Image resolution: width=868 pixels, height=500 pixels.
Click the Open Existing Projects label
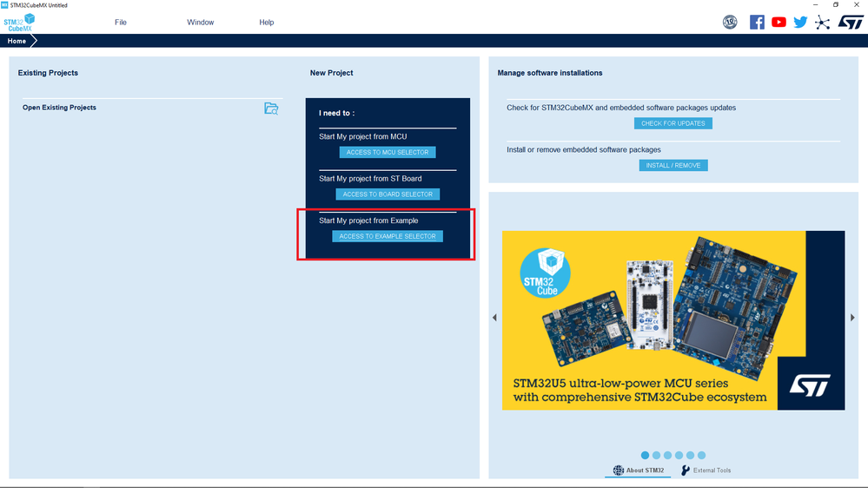(x=59, y=108)
